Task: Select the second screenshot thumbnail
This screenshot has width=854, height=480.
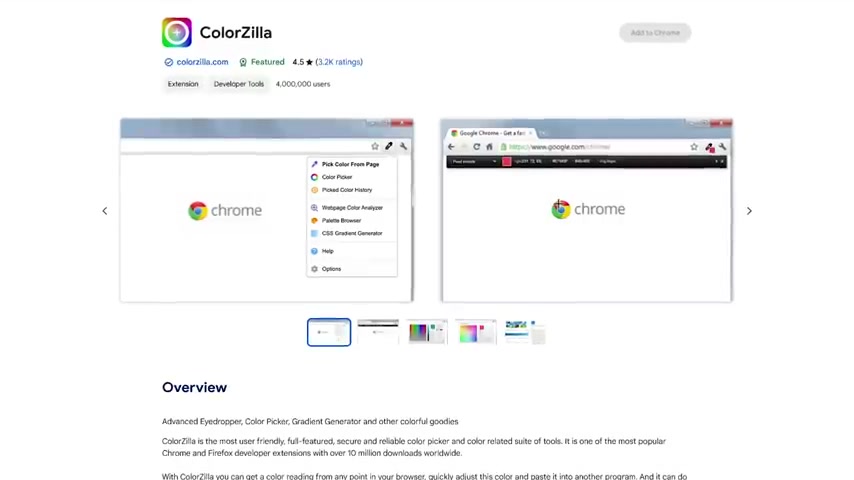Action: 378,332
